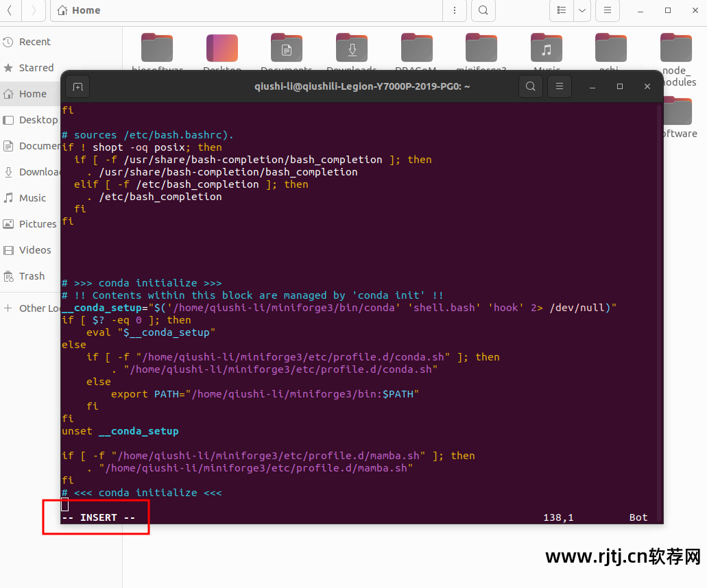Select Recent in the sidebar

[x=34, y=42]
